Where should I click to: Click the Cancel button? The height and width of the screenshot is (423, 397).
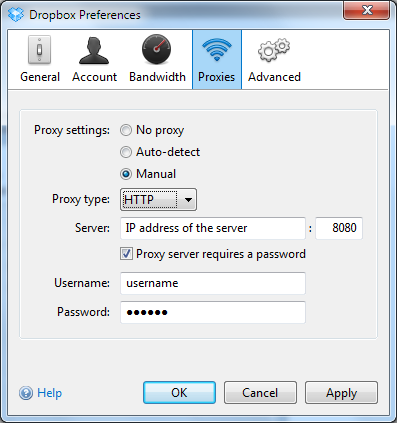click(260, 393)
